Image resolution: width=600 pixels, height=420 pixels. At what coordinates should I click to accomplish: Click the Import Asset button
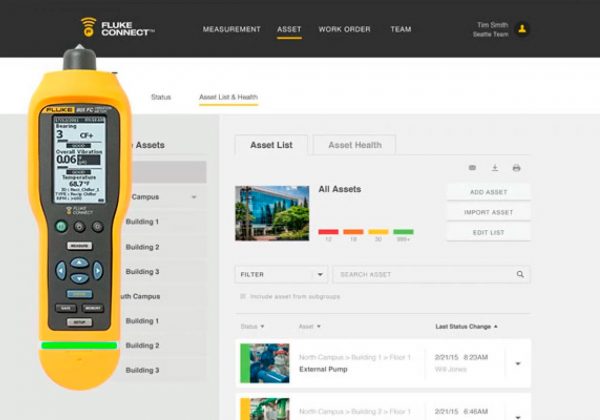(488, 212)
